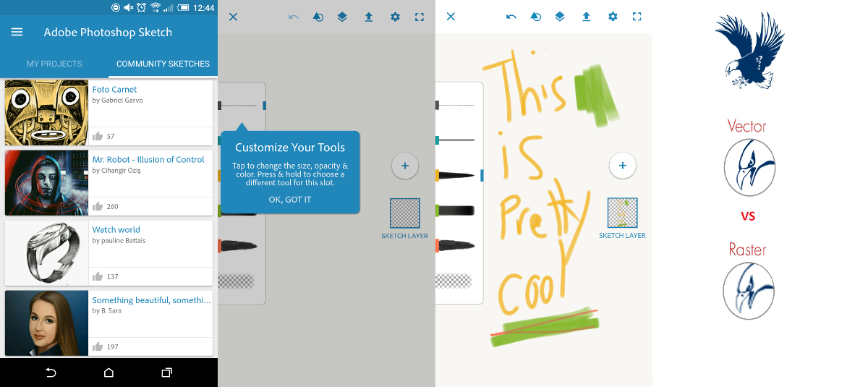The image size is (868, 387).
Task: Click the Adobe Photoshop Sketch app title
Action: [x=108, y=32]
